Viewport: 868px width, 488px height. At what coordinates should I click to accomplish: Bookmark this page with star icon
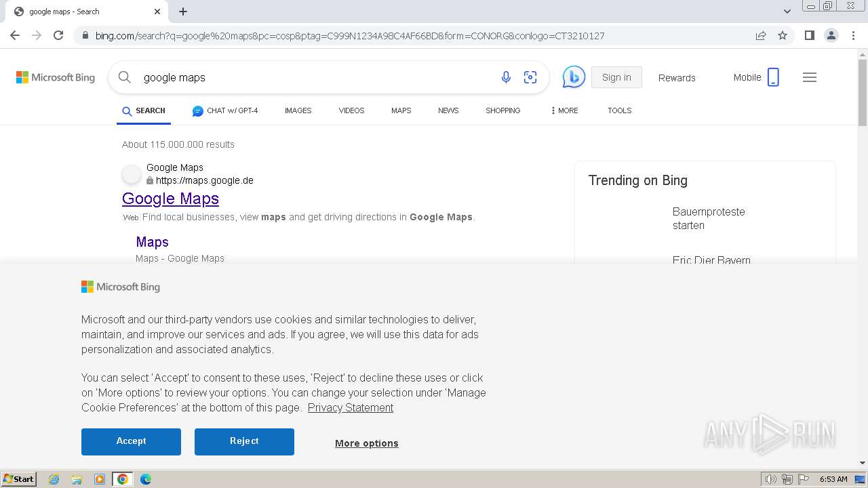[x=783, y=35]
